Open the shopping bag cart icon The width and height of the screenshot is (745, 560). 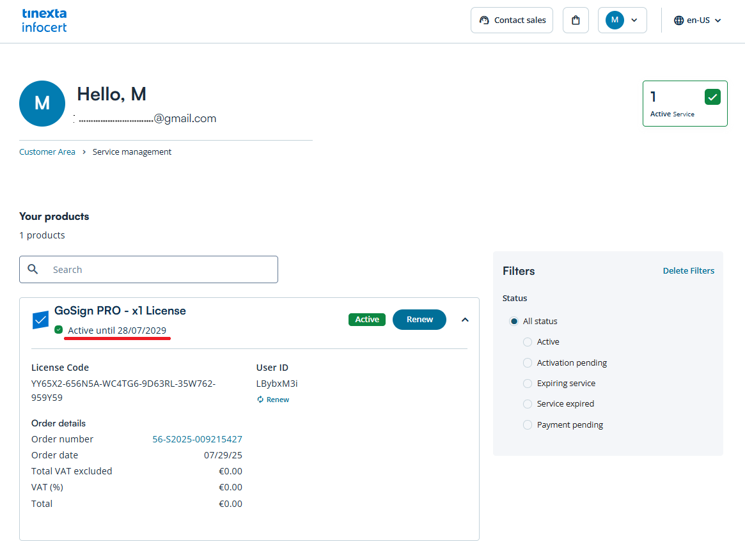pyautogui.click(x=576, y=20)
